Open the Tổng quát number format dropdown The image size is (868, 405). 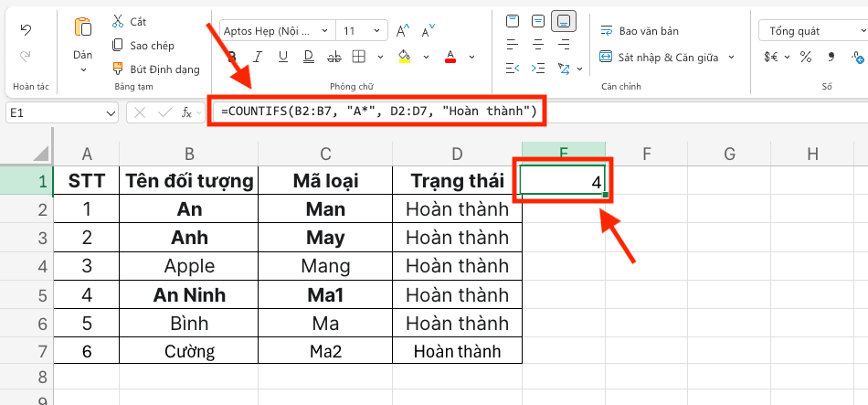[813, 31]
